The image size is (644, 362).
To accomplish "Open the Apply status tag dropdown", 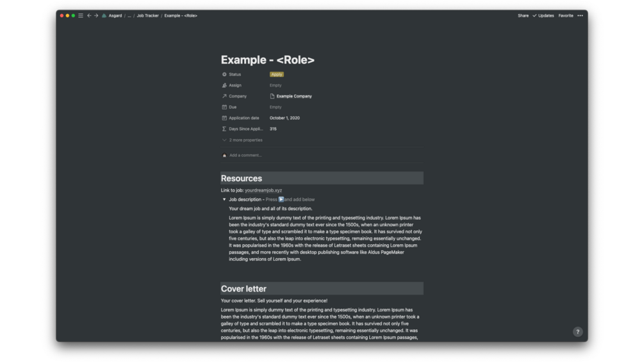I will (x=276, y=74).
